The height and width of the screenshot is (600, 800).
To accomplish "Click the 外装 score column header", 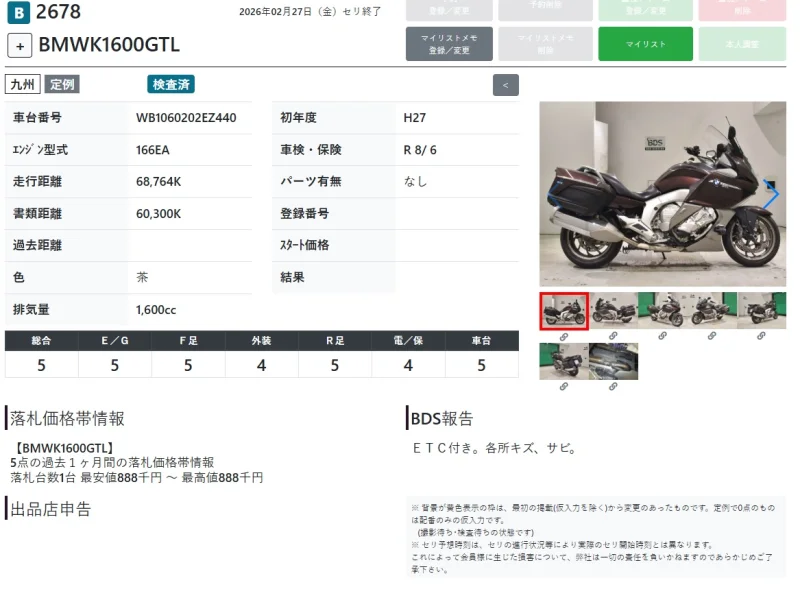I will [261, 341].
